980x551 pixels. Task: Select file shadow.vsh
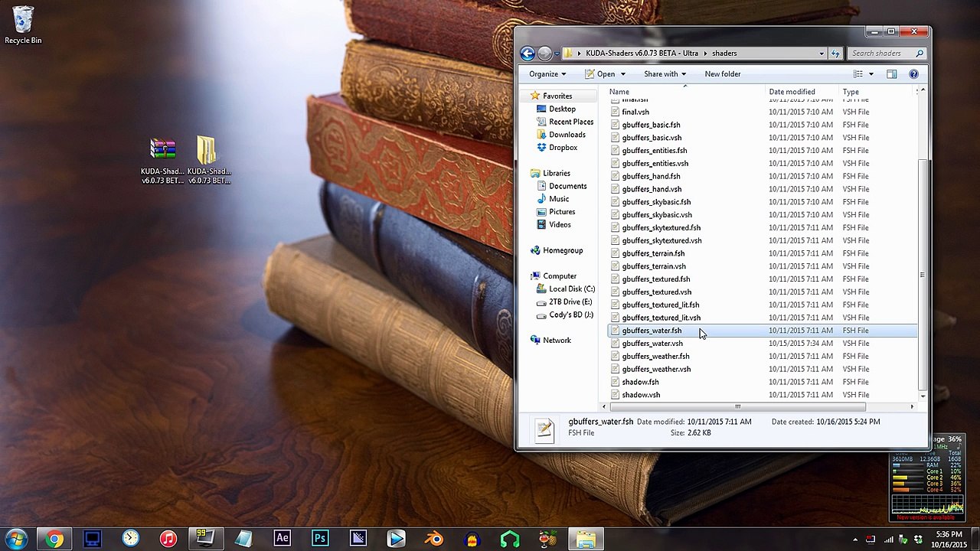point(641,395)
